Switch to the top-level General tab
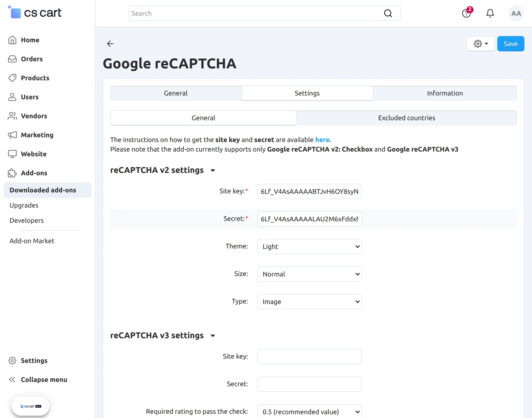The image size is (532, 418). point(176,93)
